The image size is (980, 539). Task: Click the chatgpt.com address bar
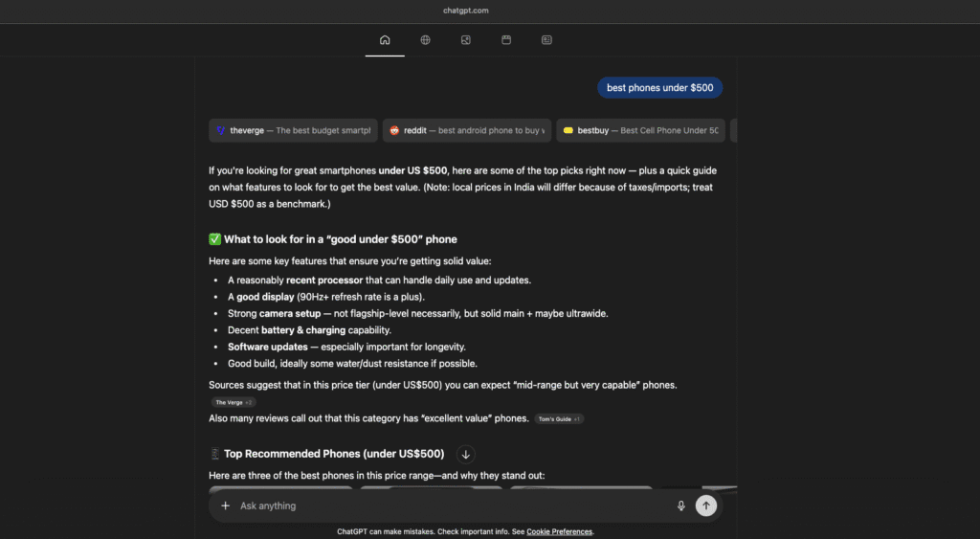(x=466, y=11)
